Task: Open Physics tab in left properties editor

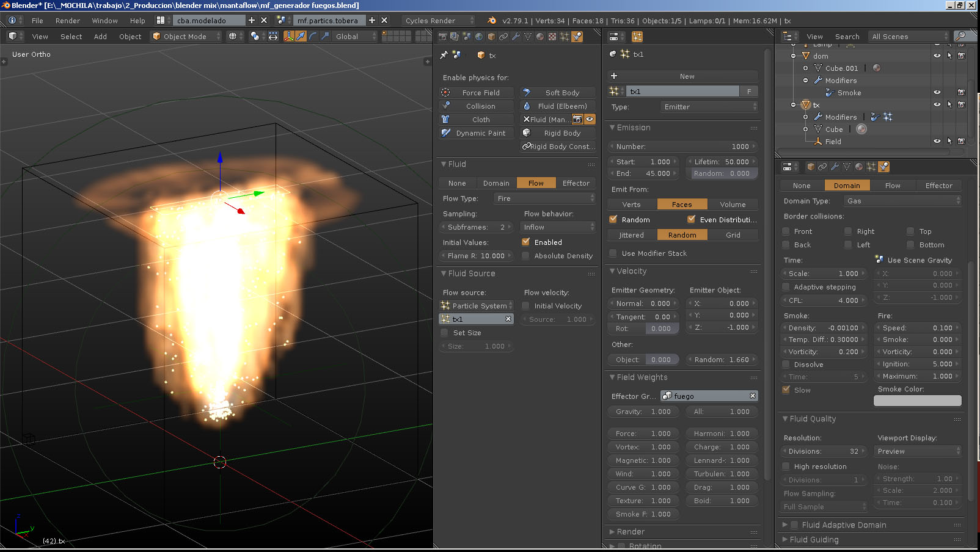Action: [577, 37]
